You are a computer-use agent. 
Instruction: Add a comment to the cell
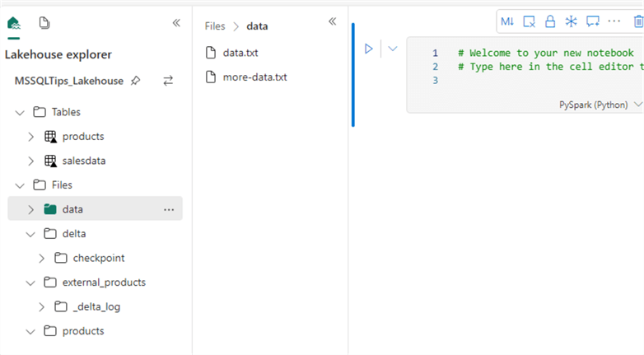pos(592,21)
